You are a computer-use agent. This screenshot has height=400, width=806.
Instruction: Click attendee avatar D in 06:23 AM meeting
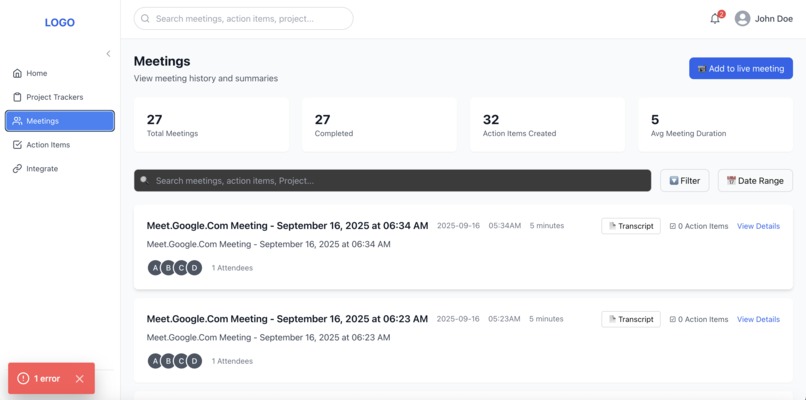(194, 361)
